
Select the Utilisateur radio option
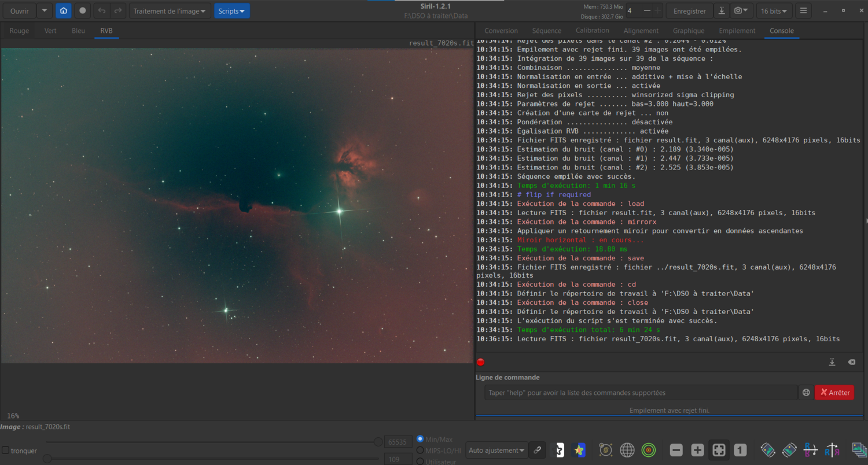420,462
